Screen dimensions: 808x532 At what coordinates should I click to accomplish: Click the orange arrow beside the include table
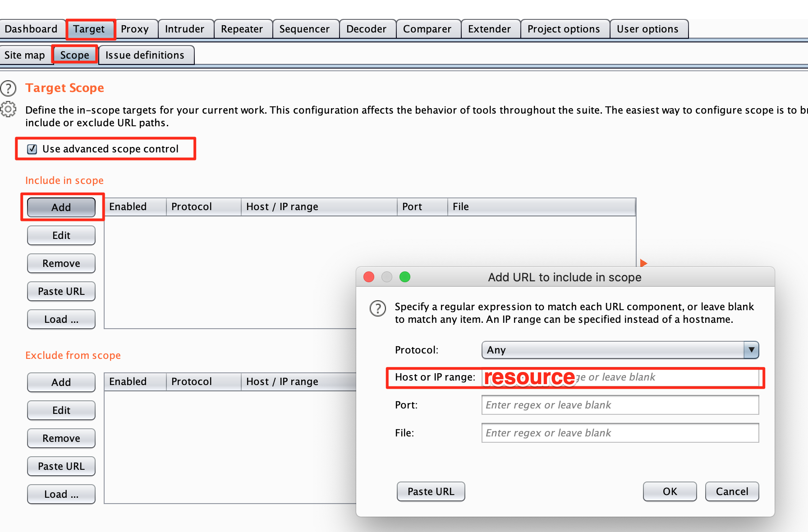(x=643, y=263)
